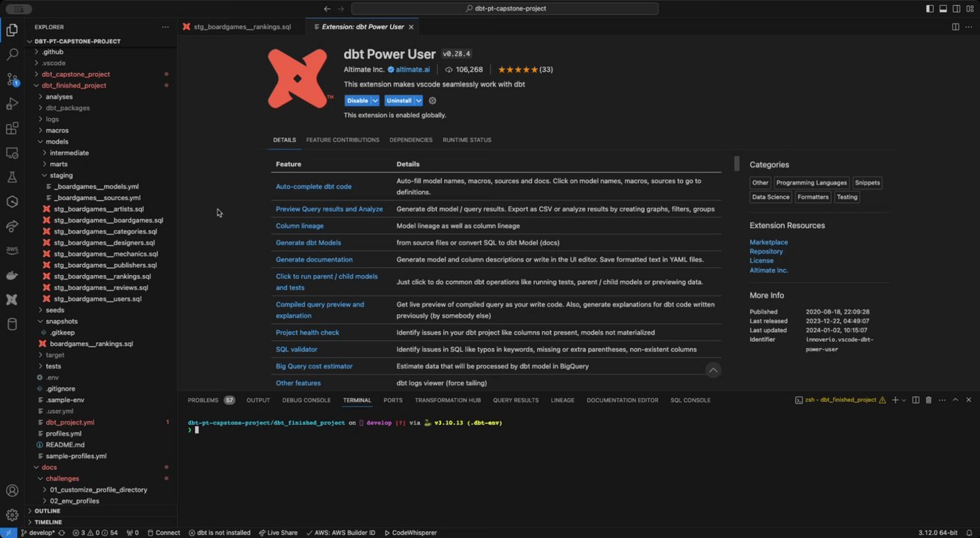Open Explorer views and more actions ellipsis
980x538 pixels.
coord(165,27)
